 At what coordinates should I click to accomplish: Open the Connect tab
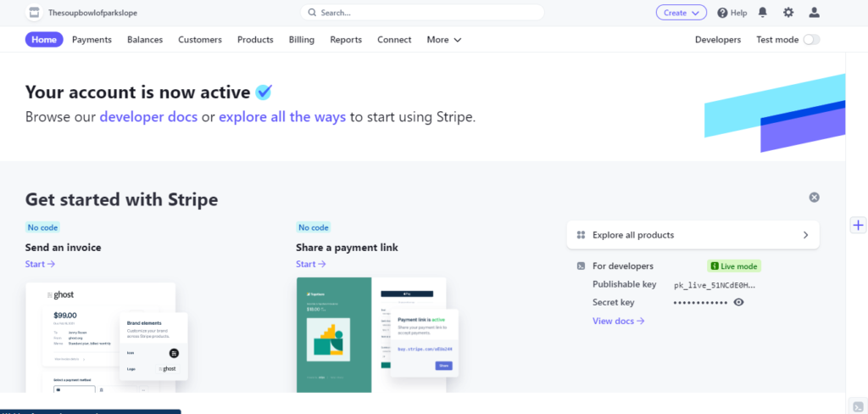point(394,39)
